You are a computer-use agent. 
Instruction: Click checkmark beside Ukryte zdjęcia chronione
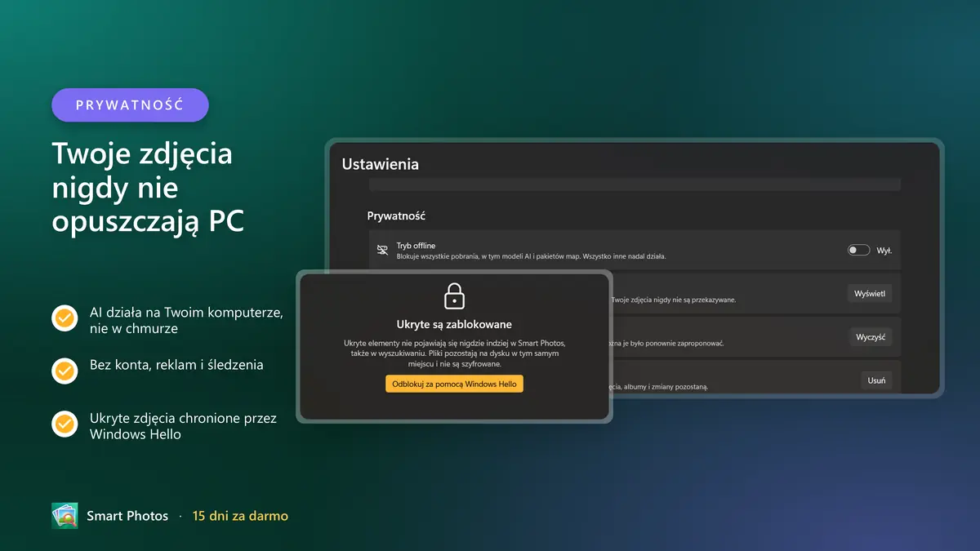tap(65, 424)
